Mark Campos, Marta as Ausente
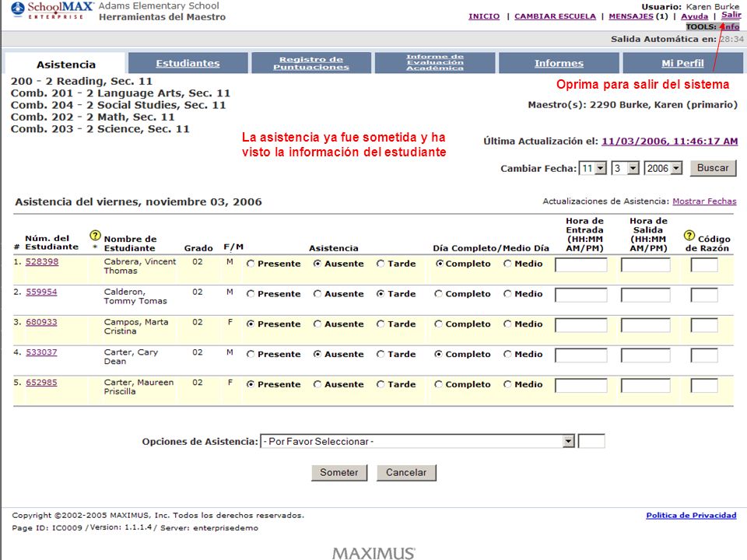Screen dimensions: 747x560 pyautogui.click(x=317, y=324)
